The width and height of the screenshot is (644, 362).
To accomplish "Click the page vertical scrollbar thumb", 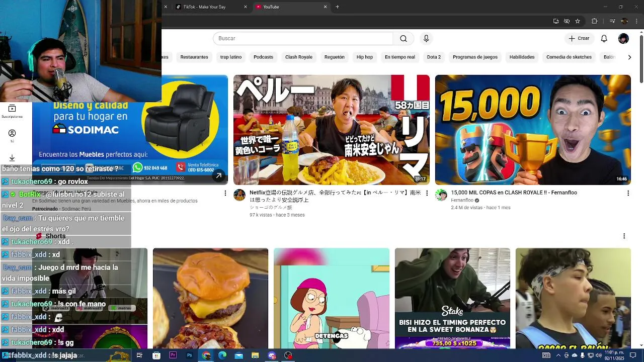I will 641,59.
